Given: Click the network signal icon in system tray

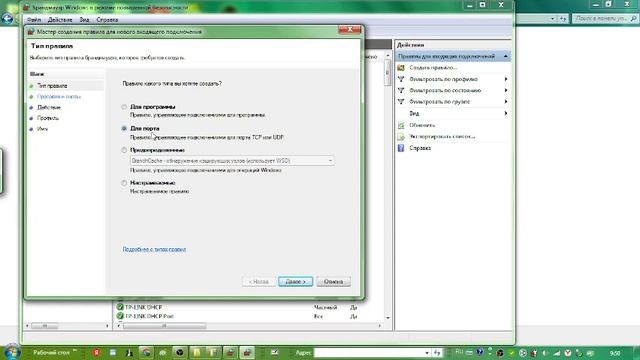Looking at the screenshot, I should pos(556,353).
